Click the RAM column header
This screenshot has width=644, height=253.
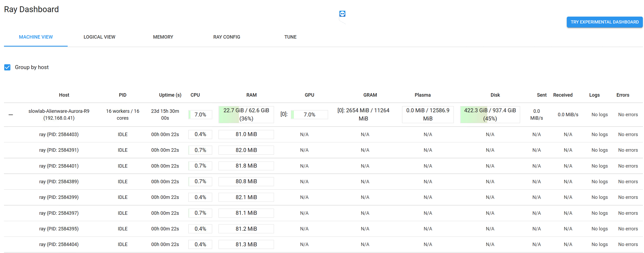251,95
